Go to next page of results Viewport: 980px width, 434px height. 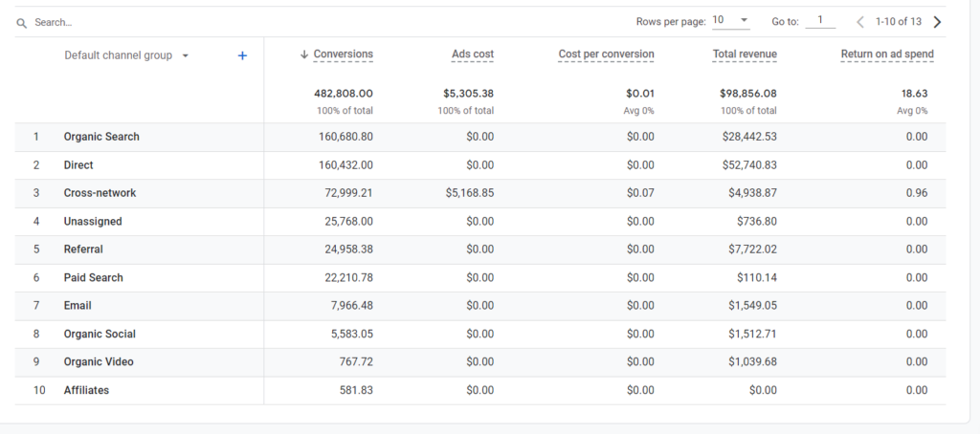pyautogui.click(x=937, y=22)
